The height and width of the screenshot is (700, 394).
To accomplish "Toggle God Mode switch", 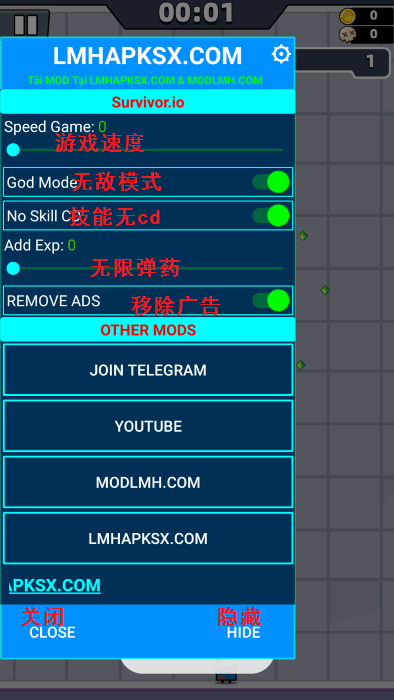I will coord(271,182).
